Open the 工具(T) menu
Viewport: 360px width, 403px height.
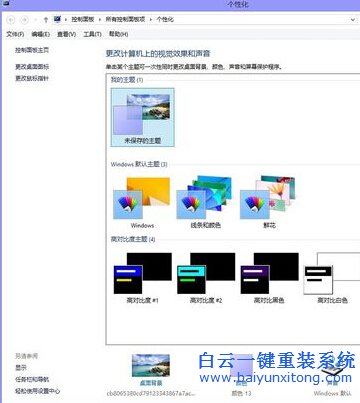click(x=92, y=34)
